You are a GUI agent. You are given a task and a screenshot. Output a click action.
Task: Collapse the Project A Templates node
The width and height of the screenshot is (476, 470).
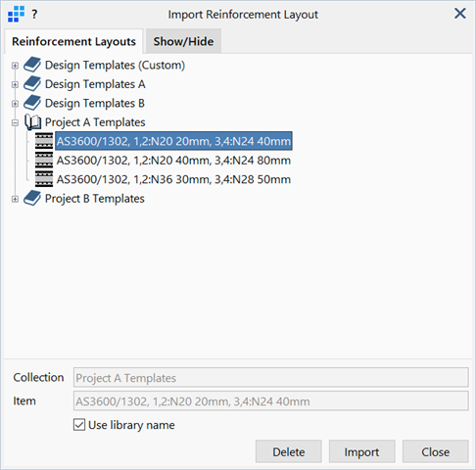[15, 123]
